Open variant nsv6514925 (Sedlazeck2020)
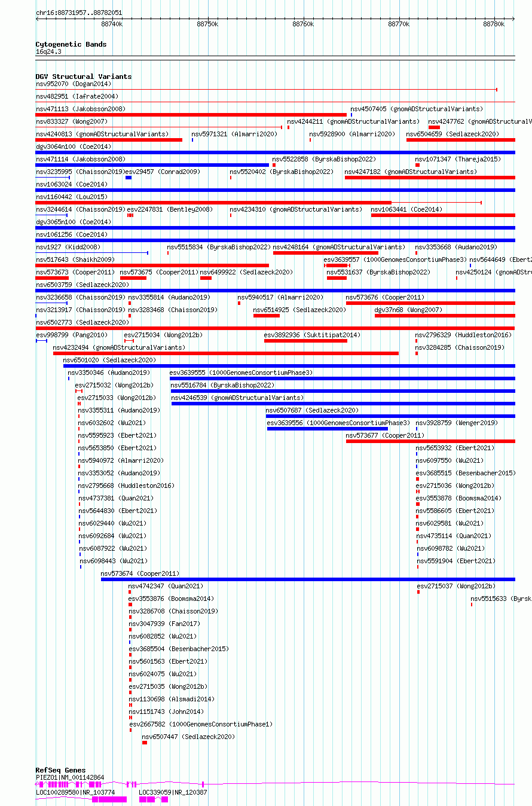 pyautogui.click(x=299, y=310)
